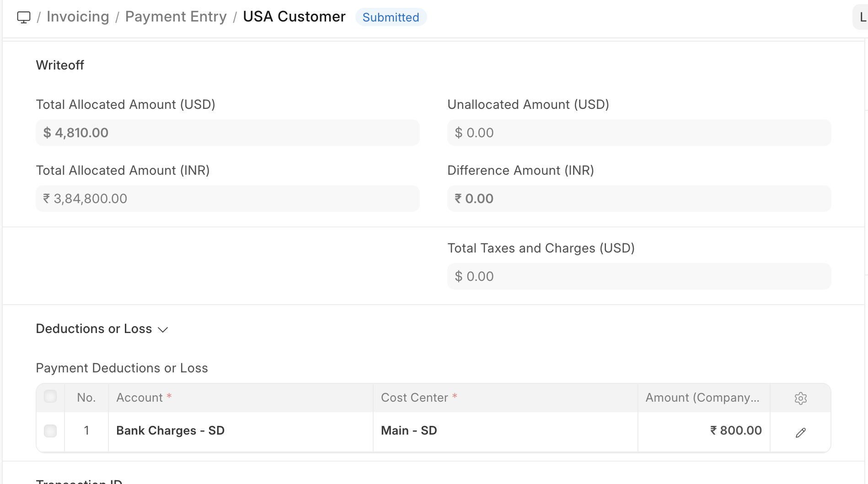Open table column settings gear icon

(x=800, y=398)
